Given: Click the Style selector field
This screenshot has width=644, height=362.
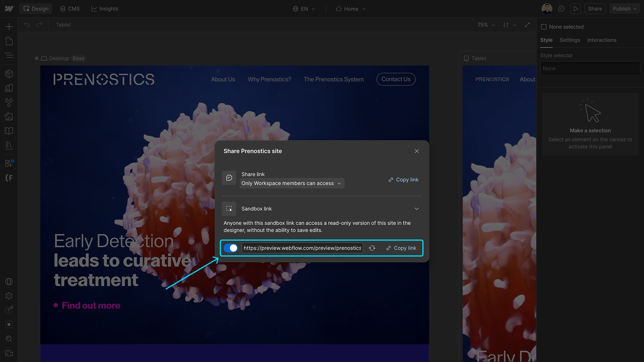Looking at the screenshot, I should pos(590,68).
